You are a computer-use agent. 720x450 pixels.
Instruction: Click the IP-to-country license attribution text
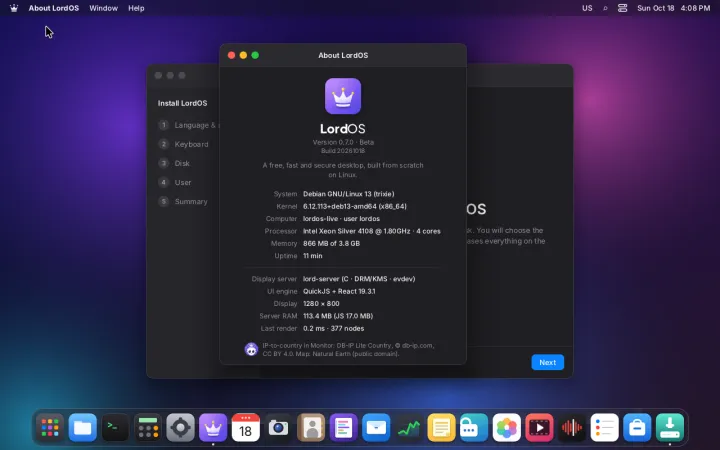[x=349, y=349]
